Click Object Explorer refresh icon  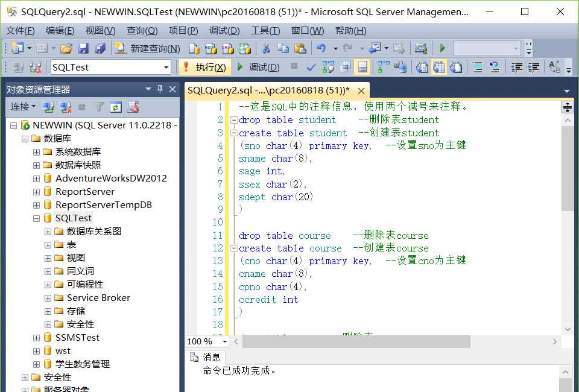tap(116, 107)
